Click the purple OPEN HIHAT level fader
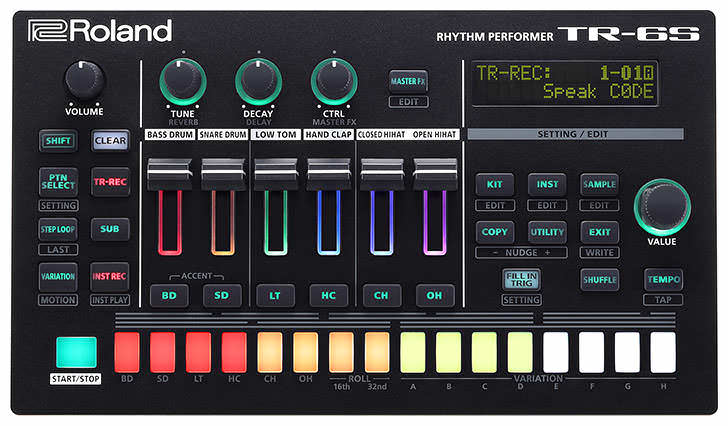Viewport: 728px width, 426px height. click(435, 174)
